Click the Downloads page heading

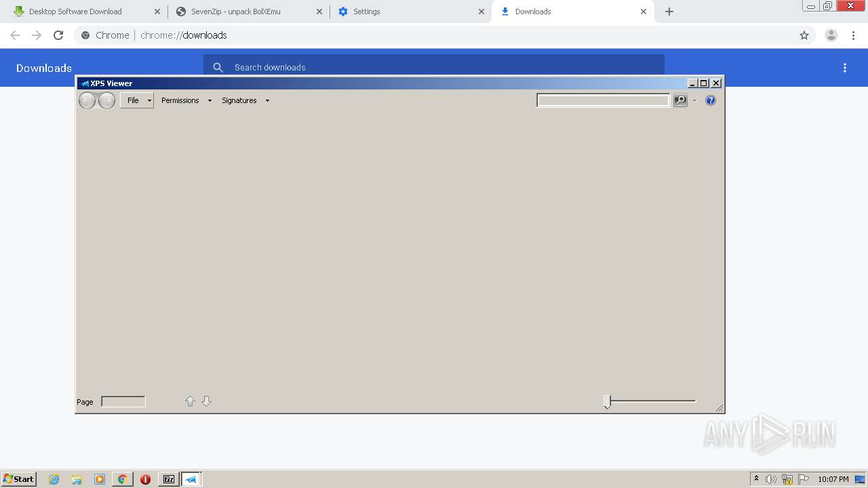tap(44, 68)
